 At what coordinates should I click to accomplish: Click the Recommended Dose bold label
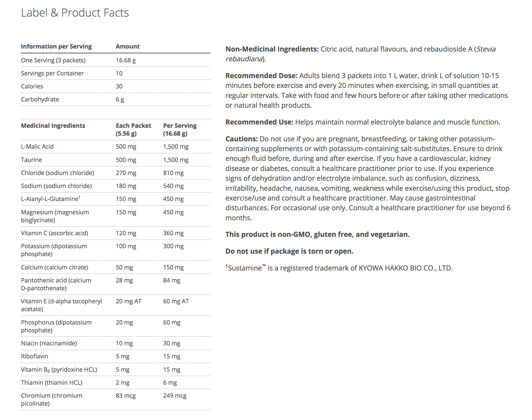pyautogui.click(x=261, y=76)
